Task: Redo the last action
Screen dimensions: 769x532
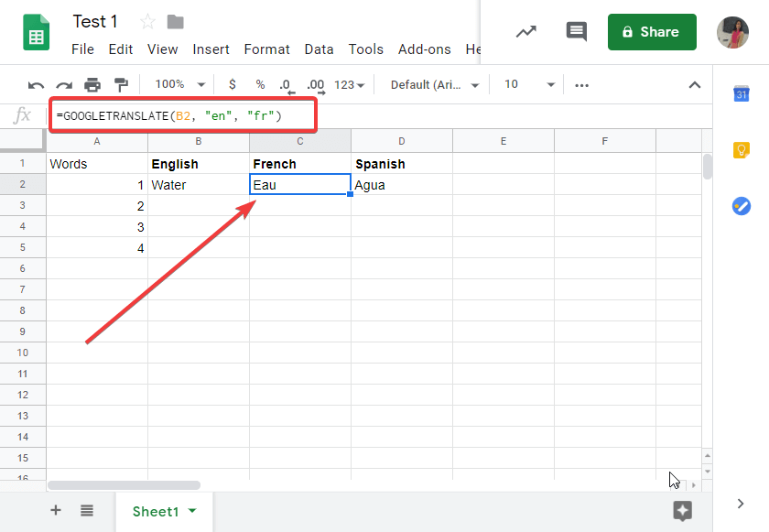Action: pyautogui.click(x=64, y=85)
